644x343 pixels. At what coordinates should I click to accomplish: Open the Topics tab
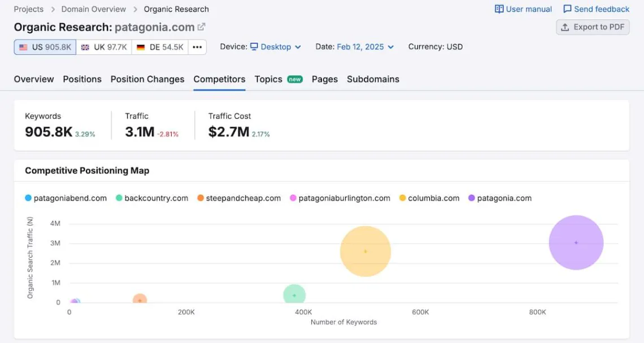(x=268, y=79)
